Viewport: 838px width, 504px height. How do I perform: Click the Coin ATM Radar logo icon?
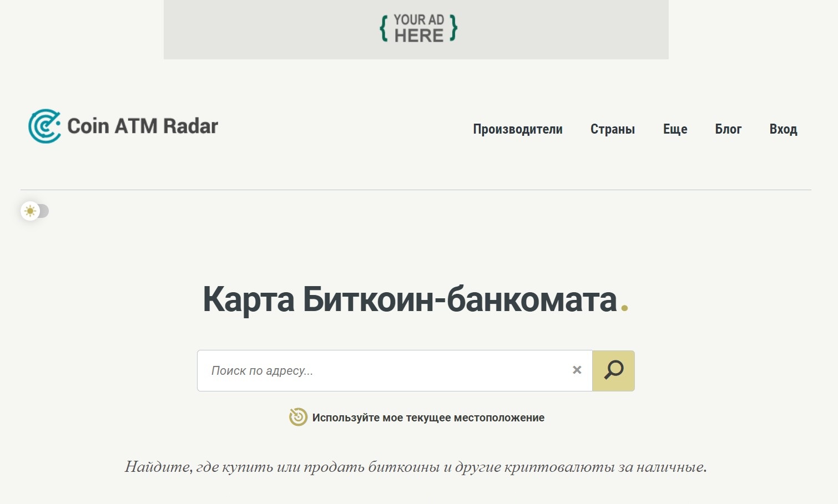coord(44,126)
